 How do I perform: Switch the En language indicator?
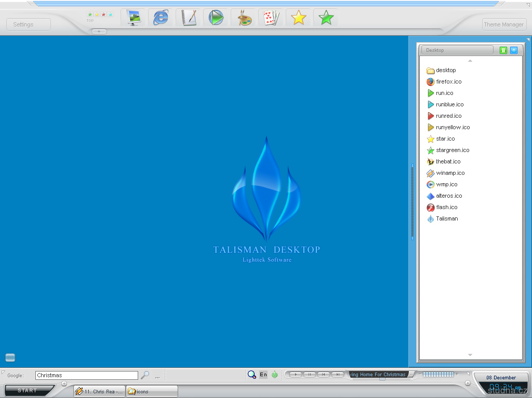click(263, 375)
